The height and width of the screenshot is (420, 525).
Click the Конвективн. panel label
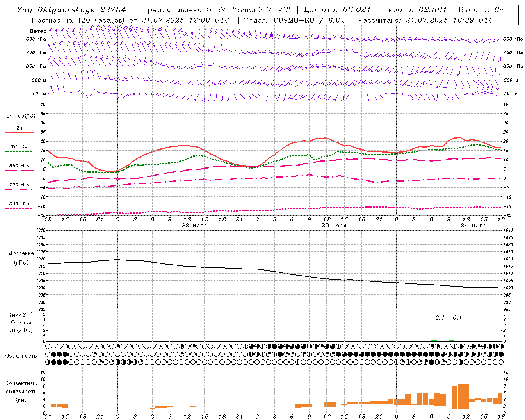pyautogui.click(x=21, y=383)
